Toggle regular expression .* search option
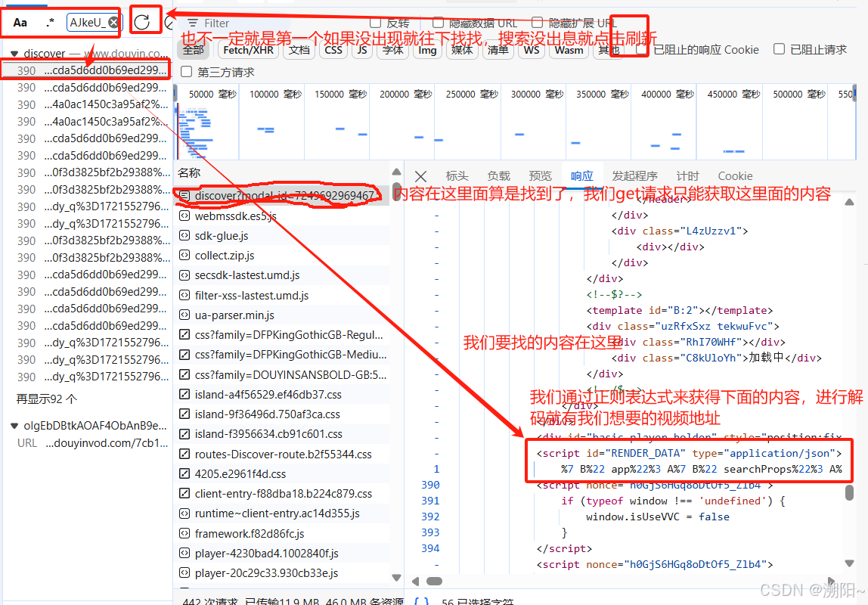The height and width of the screenshot is (605, 868). 50,23
